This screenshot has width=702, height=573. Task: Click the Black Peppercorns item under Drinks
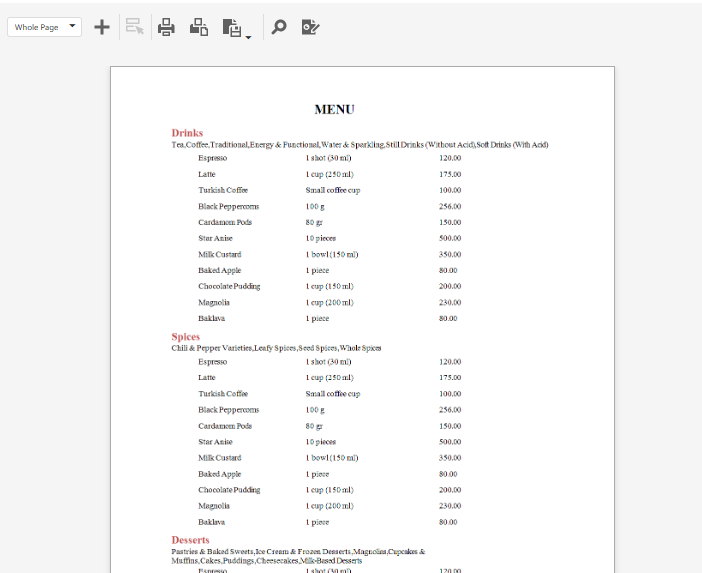(228, 206)
